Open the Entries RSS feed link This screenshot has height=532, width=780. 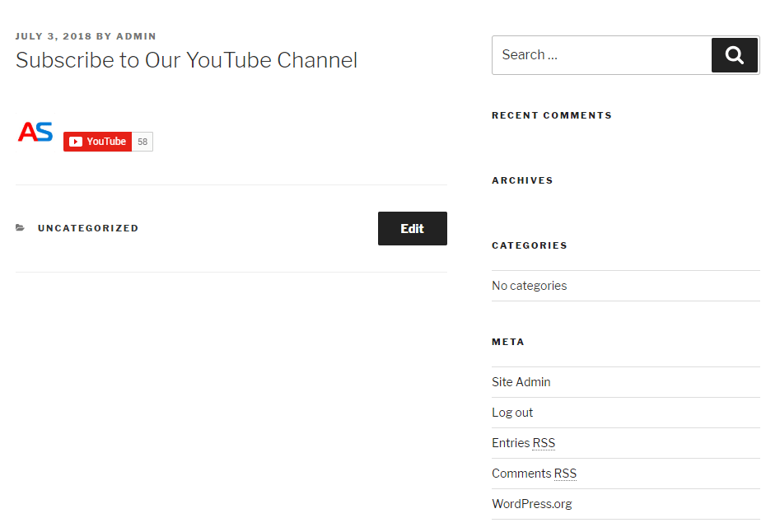[x=523, y=443]
